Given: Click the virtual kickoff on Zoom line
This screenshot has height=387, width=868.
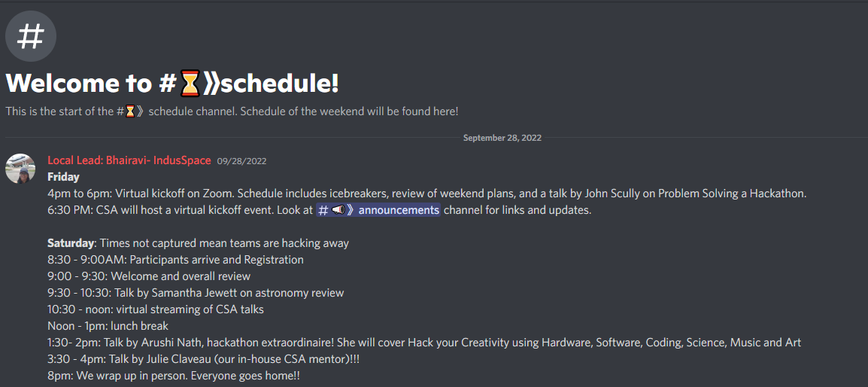Looking at the screenshot, I should (426, 193).
